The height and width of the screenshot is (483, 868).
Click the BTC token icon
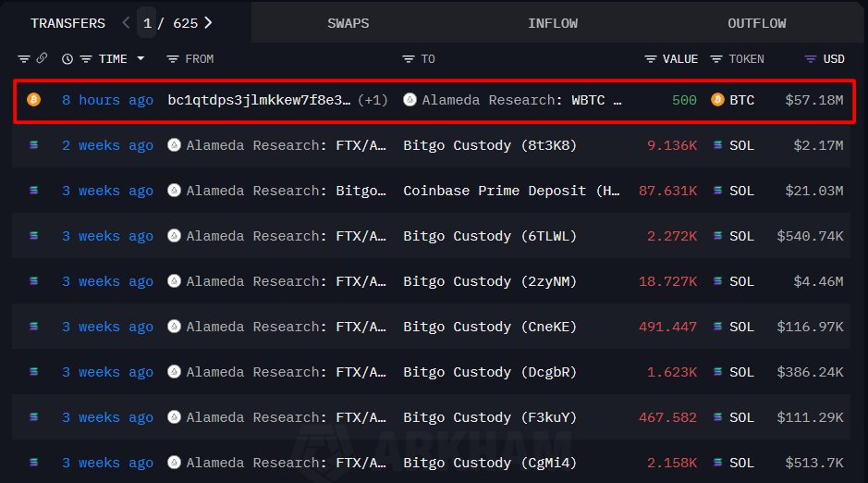[717, 100]
